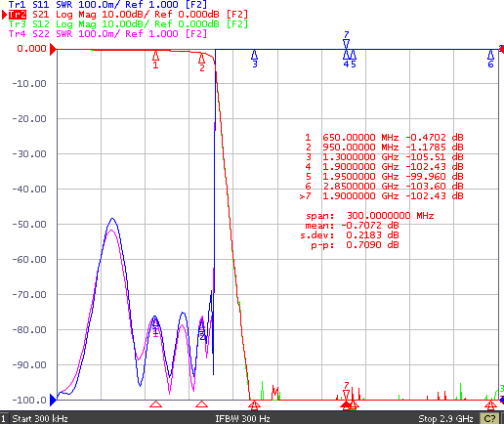
Task: Select trace Tr4 S22 SWR label
Action: tap(107, 33)
